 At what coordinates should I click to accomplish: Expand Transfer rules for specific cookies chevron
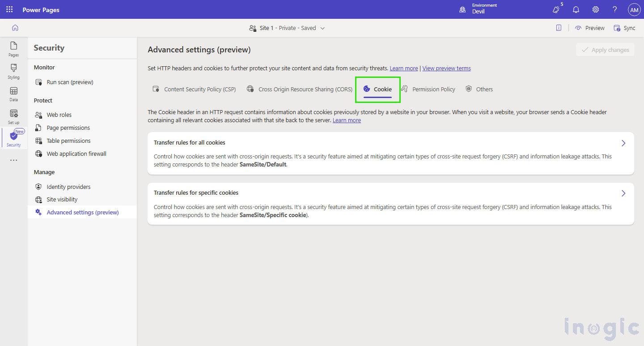point(623,193)
